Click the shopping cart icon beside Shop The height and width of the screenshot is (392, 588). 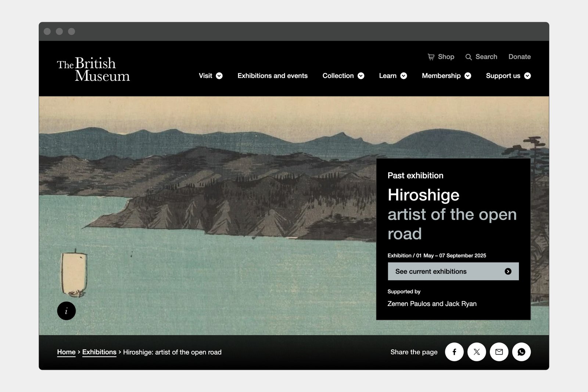[431, 57]
